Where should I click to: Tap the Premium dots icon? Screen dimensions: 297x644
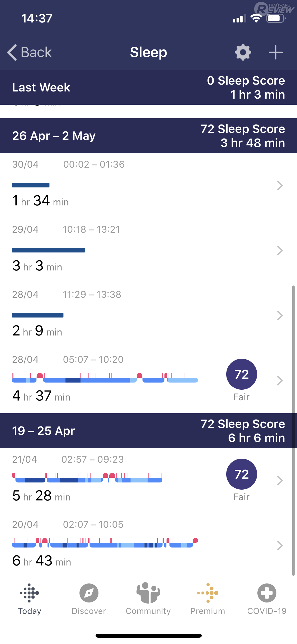point(208,593)
